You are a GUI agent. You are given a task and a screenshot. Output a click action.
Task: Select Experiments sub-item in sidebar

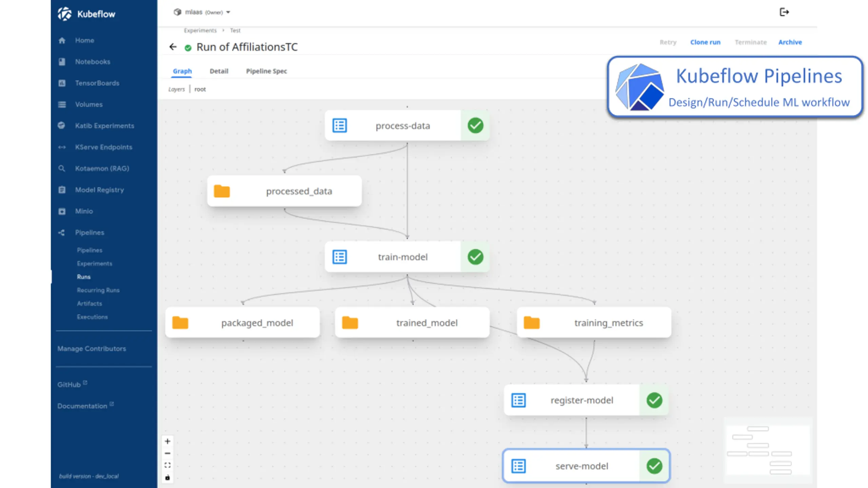point(94,263)
